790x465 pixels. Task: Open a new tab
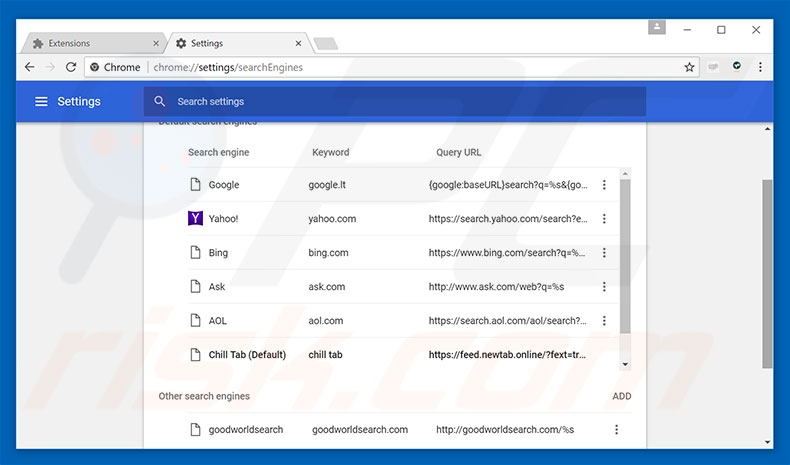coord(325,44)
